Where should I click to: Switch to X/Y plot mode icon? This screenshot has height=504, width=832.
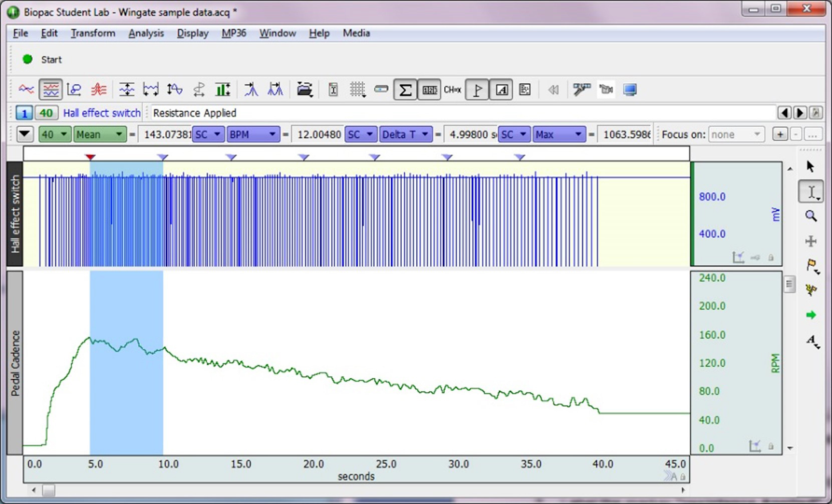pos(74,90)
